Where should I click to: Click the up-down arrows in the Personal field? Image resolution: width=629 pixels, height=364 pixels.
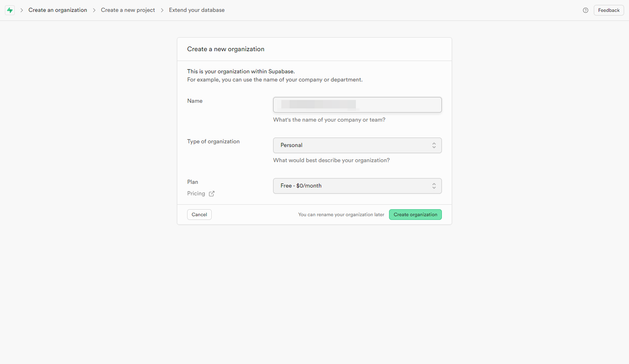tap(434, 145)
